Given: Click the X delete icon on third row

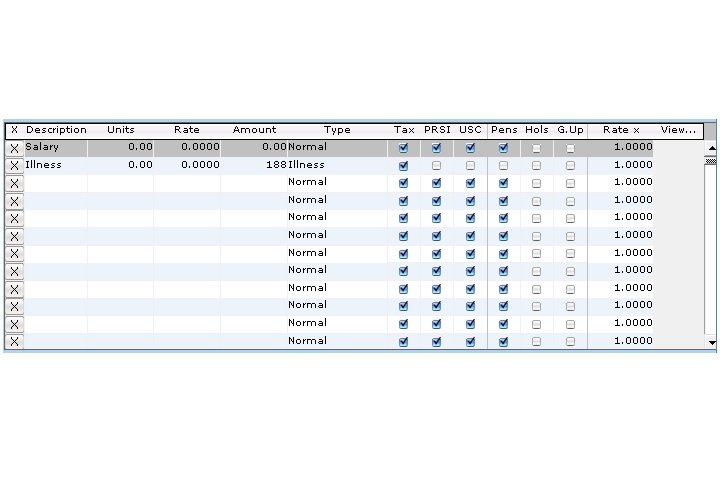Looking at the screenshot, I should 14,183.
